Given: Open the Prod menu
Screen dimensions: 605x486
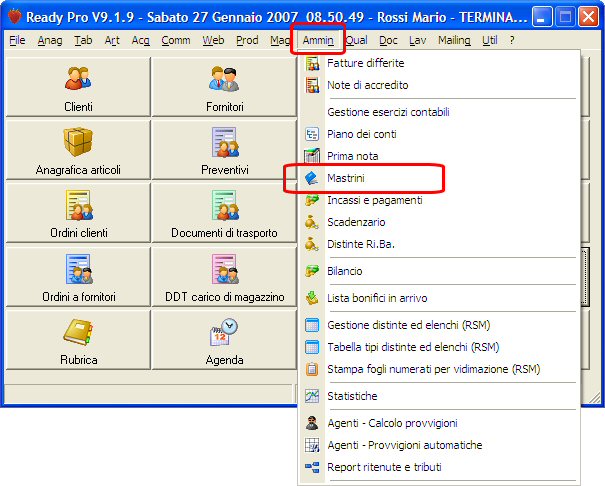Looking at the screenshot, I should (x=247, y=40).
